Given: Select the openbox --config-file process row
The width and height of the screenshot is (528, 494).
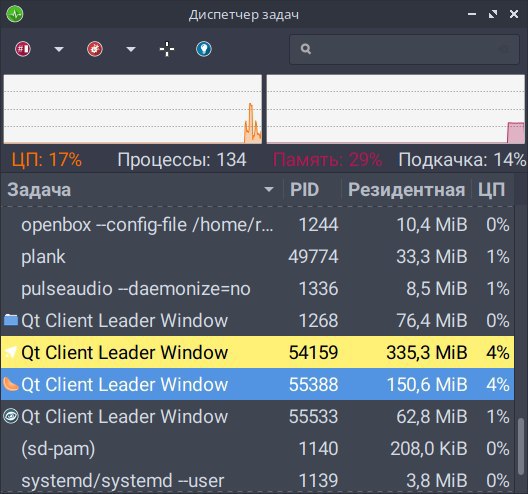Looking at the screenshot, I should click(257, 225).
